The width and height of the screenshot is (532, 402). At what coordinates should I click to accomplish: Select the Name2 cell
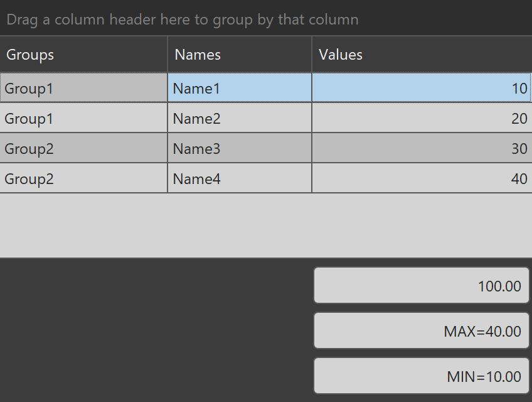(x=240, y=118)
